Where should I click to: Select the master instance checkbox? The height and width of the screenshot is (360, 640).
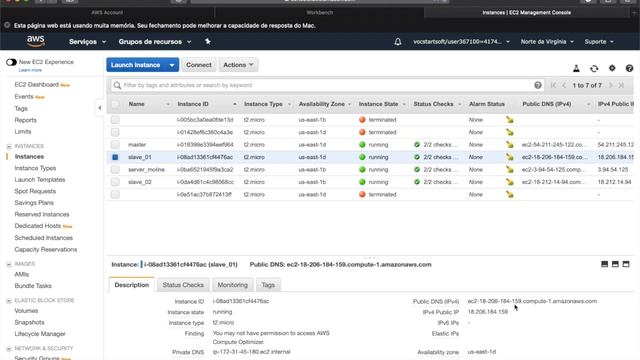[115, 144]
